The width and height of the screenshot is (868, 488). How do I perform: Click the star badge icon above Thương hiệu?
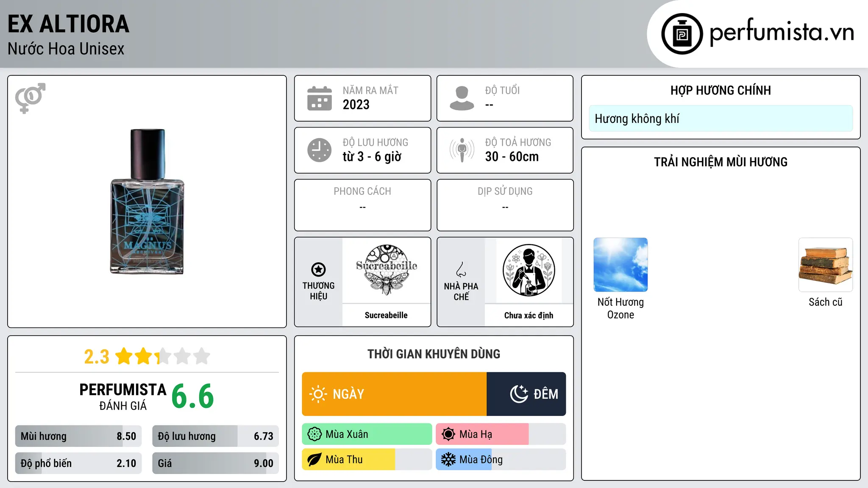[318, 269]
